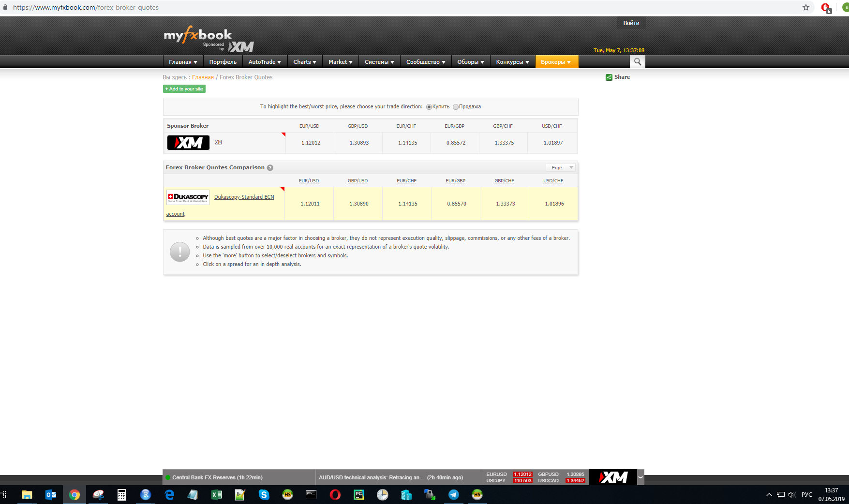Open the R application in taskbar
The width and height of the screenshot is (849, 504).
146,495
